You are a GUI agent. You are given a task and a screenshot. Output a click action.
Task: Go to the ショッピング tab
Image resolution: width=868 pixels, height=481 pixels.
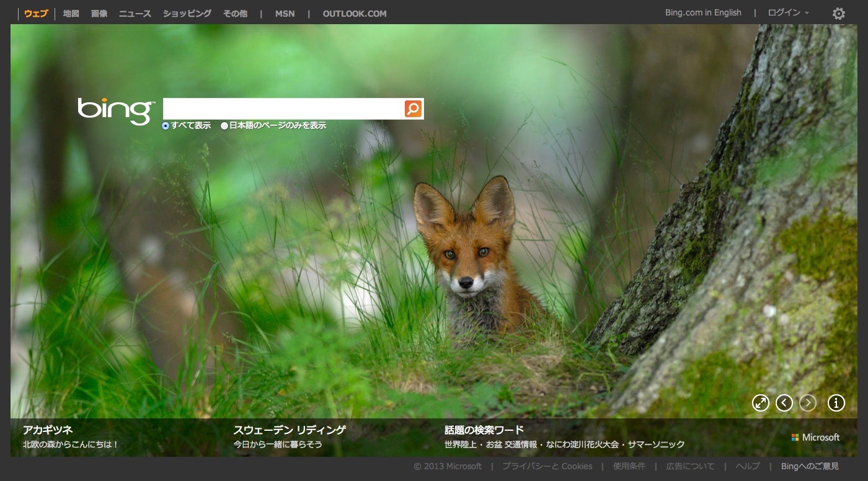pos(187,14)
